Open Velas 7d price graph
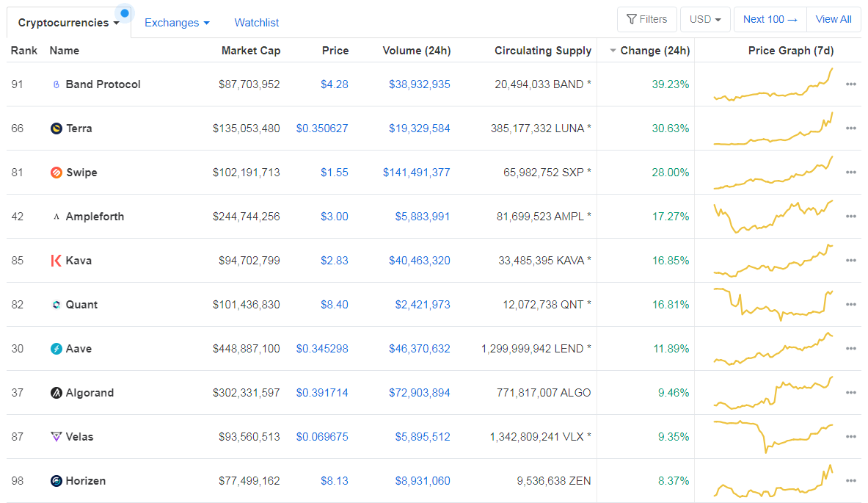Screen dimensions: 868x503 tap(773, 436)
